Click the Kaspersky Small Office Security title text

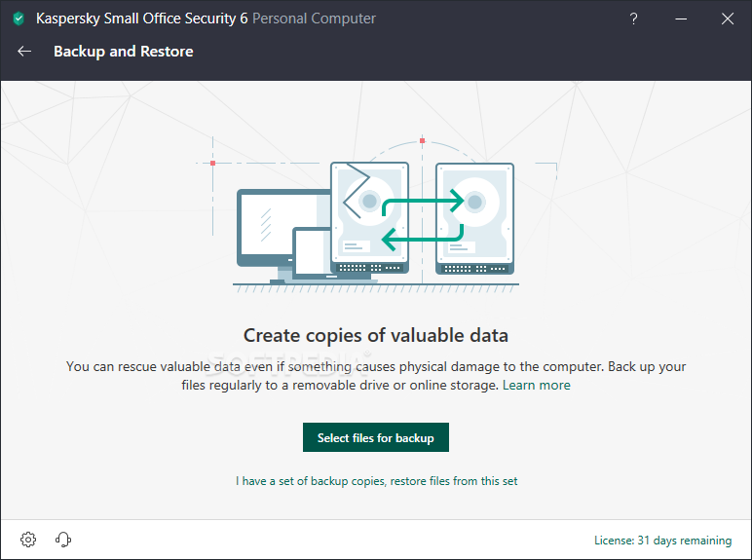(142, 19)
